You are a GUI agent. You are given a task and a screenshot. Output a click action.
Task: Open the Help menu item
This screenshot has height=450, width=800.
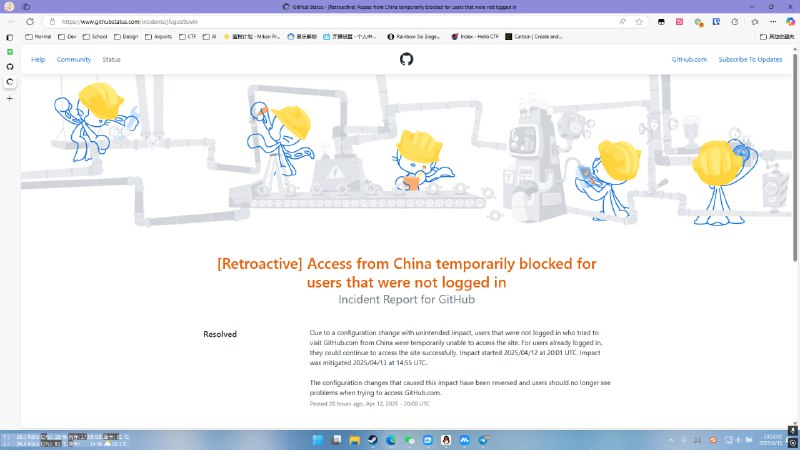[38, 59]
